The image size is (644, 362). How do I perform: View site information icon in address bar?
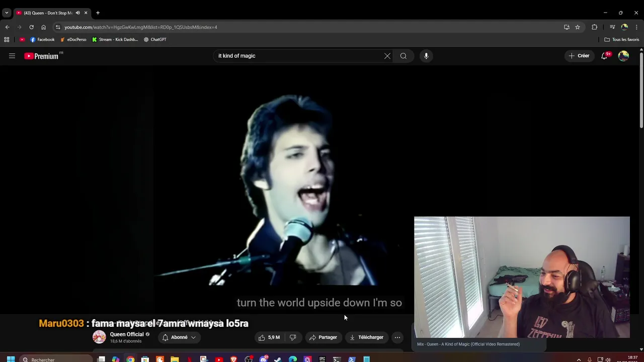(58, 27)
